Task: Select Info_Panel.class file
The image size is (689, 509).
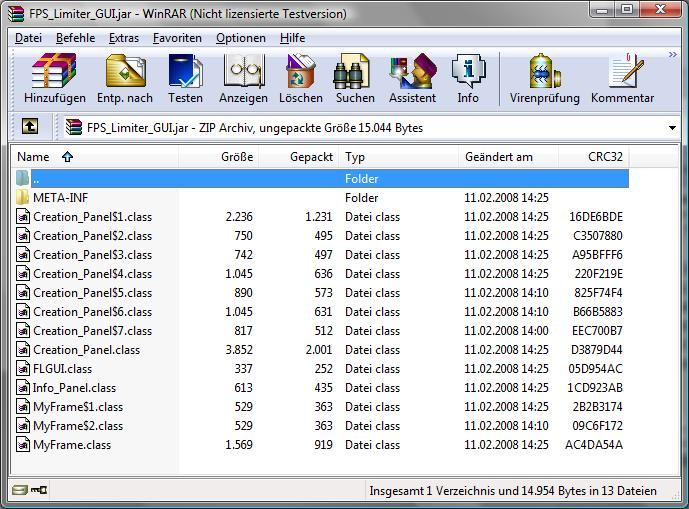Action: (321, 388)
